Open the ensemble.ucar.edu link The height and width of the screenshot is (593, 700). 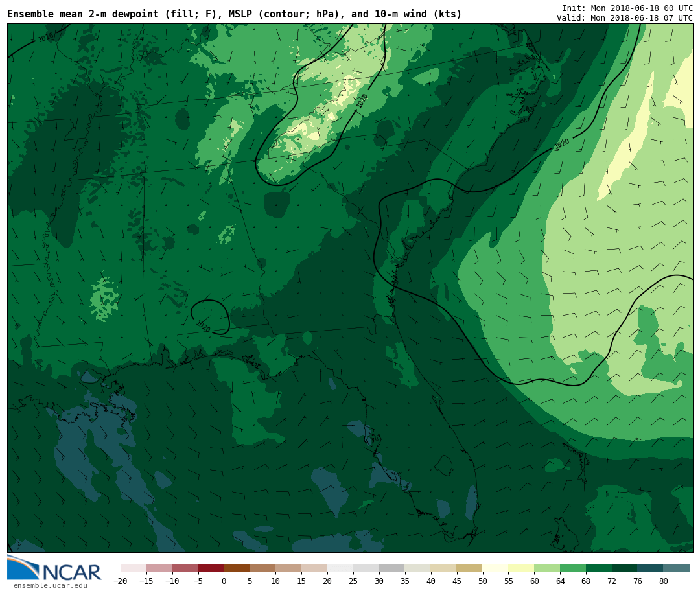tap(50, 586)
